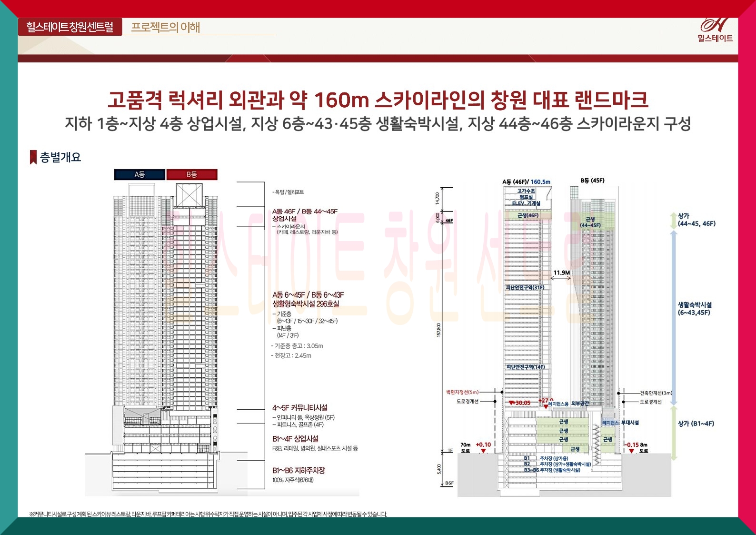Click the 기준층 (6~13F / 15~30F / 32~45F) line
Screen dimensions: 756x535
(305, 317)
